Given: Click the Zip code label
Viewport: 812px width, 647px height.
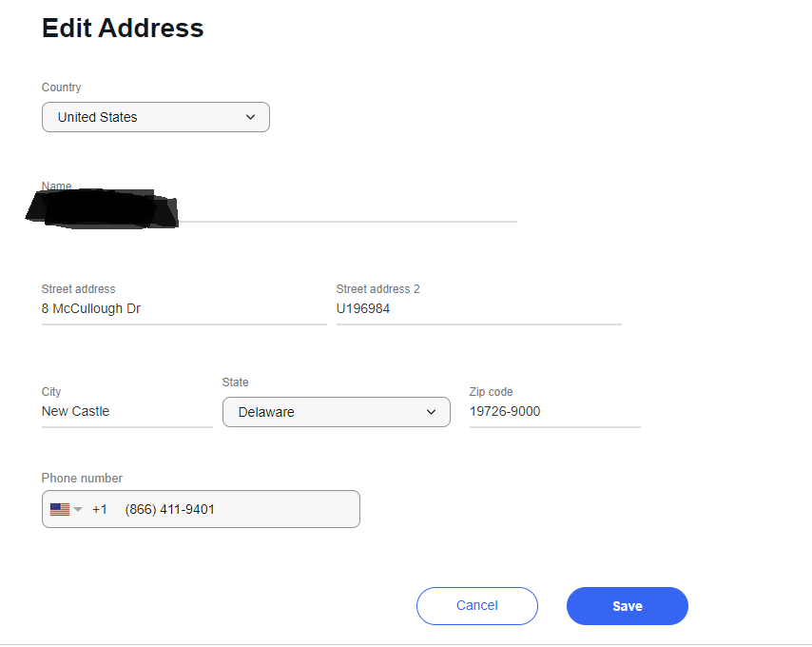Looking at the screenshot, I should [491, 392].
